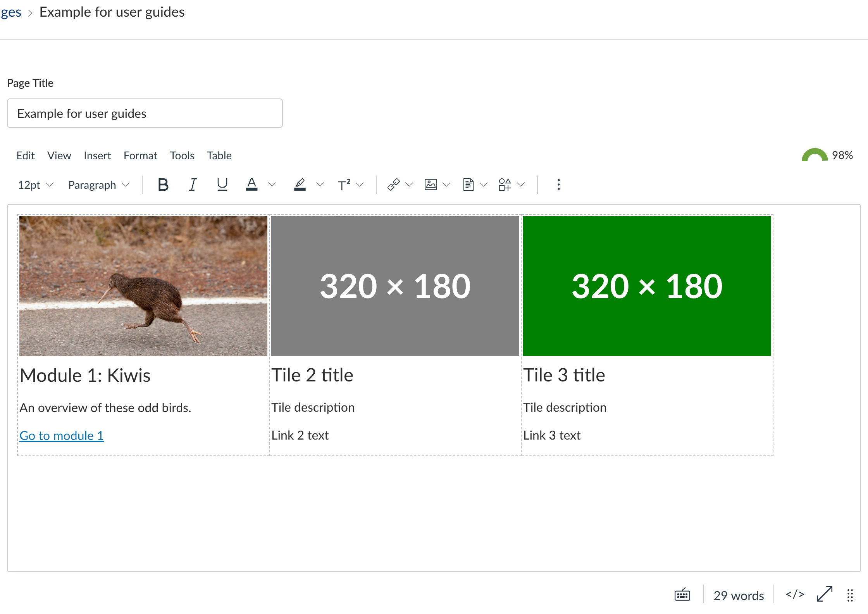Apply background highlight color

(x=300, y=185)
